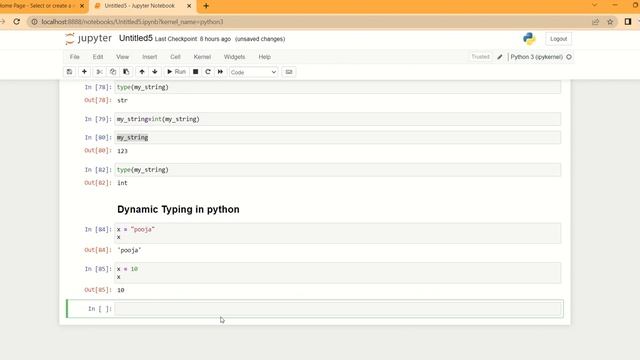Image resolution: width=640 pixels, height=360 pixels.
Task: Open the Edit menu
Action: tap(98, 57)
